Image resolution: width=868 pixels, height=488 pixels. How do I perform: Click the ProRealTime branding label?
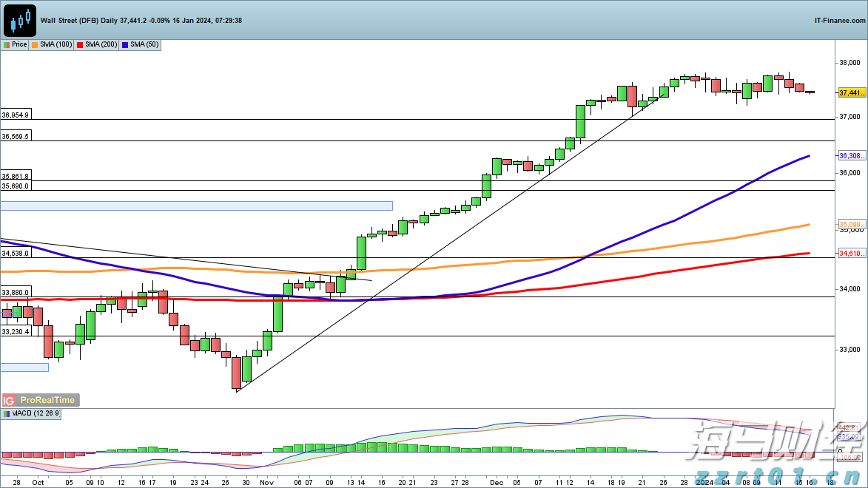pyautogui.click(x=47, y=400)
